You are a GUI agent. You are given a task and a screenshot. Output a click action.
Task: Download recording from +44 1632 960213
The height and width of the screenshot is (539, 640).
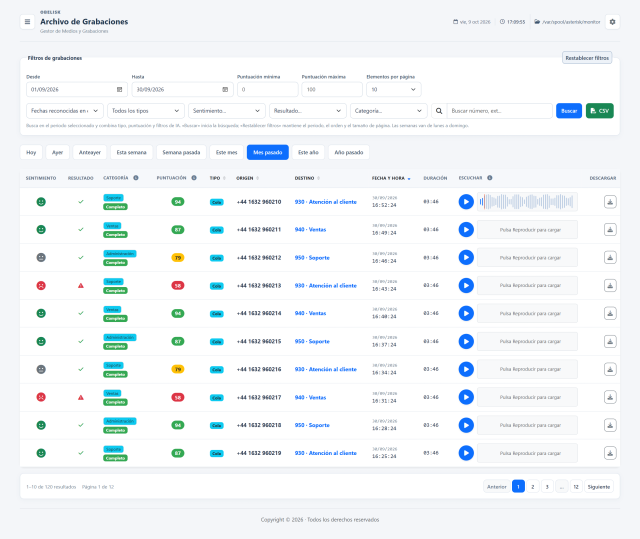610,286
